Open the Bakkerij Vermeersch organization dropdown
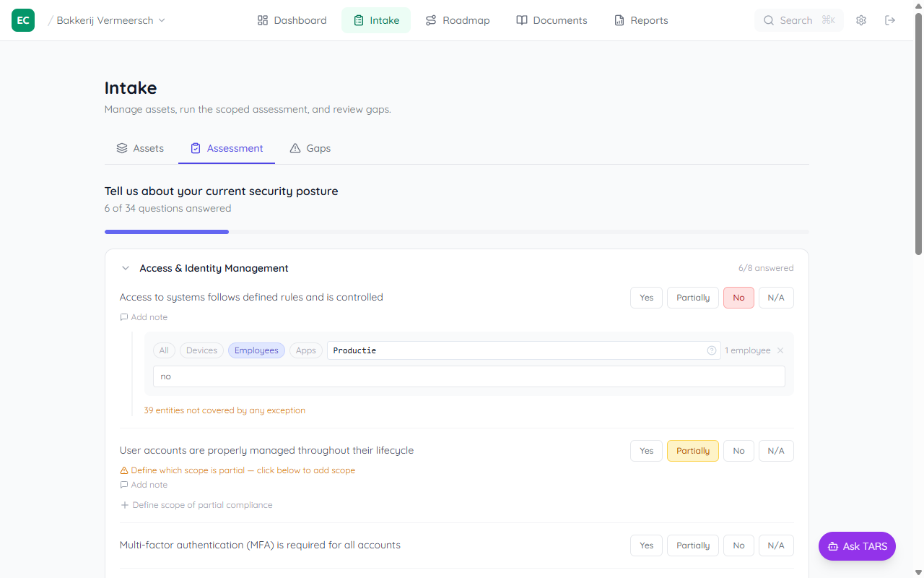The height and width of the screenshot is (578, 924). [x=110, y=20]
